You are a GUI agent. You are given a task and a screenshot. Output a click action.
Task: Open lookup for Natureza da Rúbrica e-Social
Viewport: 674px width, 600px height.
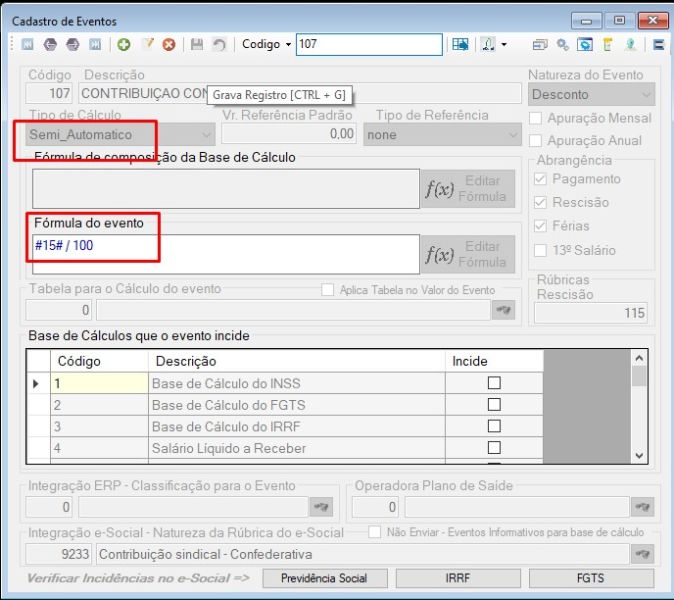click(x=642, y=554)
